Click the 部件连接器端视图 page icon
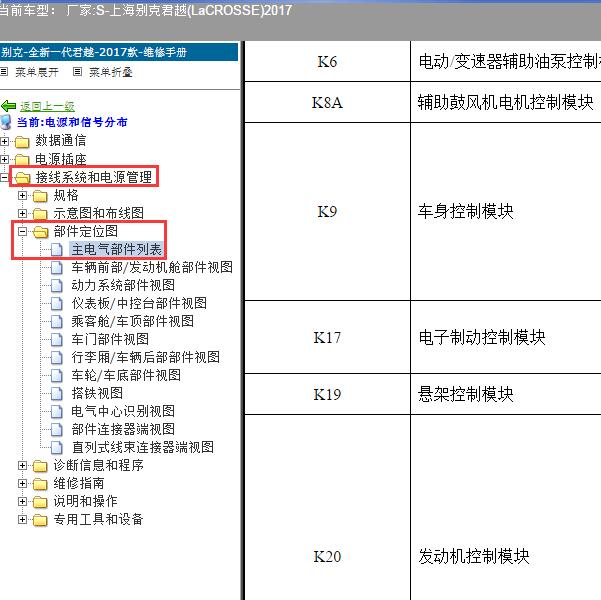The image size is (601, 600). click(x=57, y=429)
